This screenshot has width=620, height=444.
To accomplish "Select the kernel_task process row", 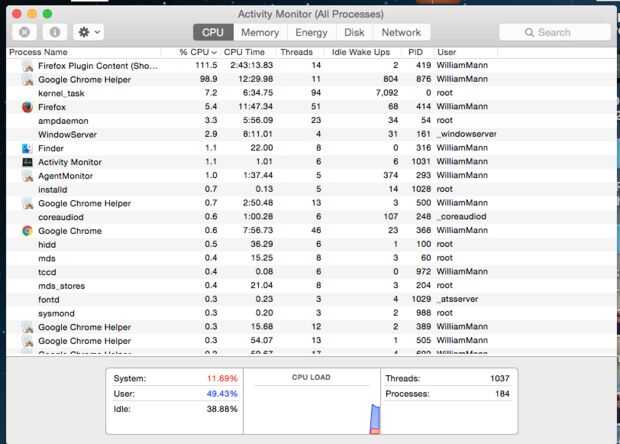I will [311, 93].
